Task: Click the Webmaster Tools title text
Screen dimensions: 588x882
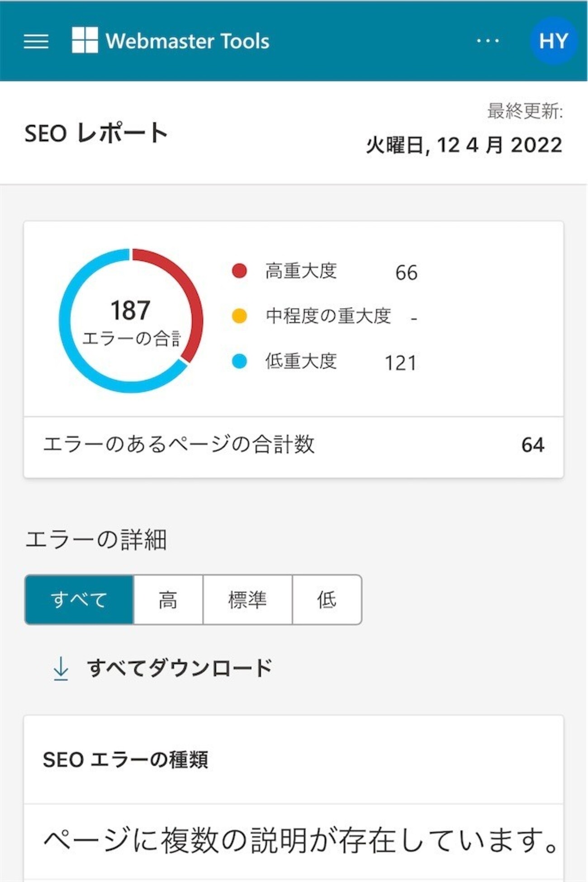Action: [187, 41]
